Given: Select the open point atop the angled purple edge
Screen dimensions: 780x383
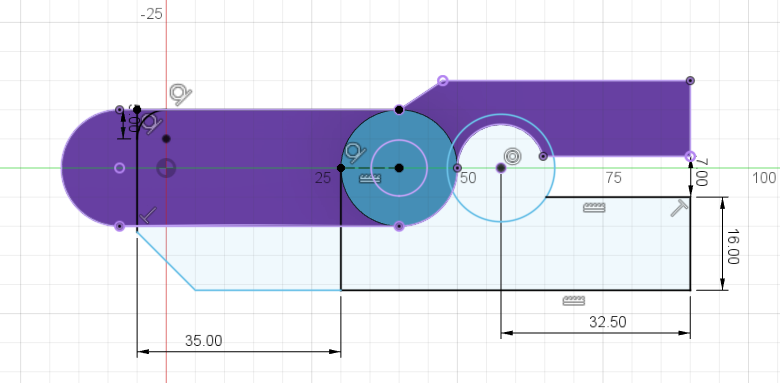Looking at the screenshot, I should [x=443, y=81].
